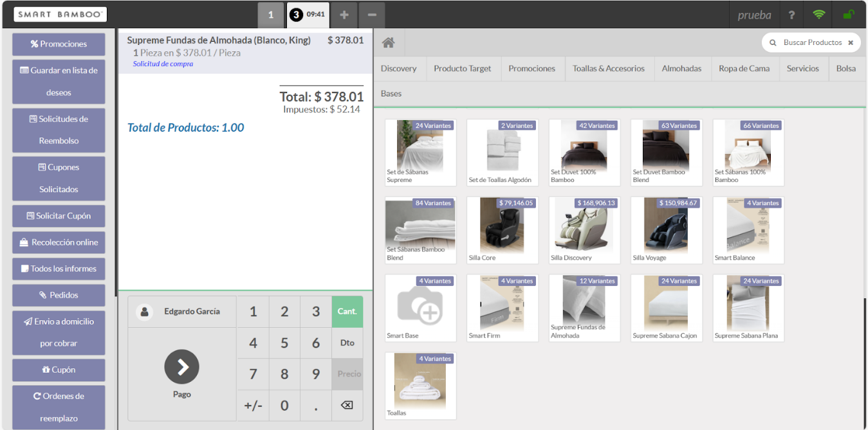Screen dimensions: 868x430
Task: Select customer Edgardo García
Action: pos(182,312)
